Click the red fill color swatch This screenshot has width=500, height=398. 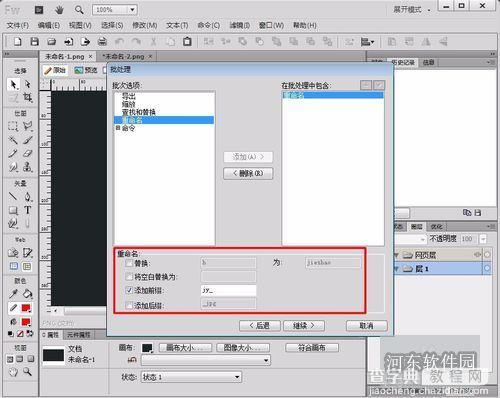pos(26,322)
